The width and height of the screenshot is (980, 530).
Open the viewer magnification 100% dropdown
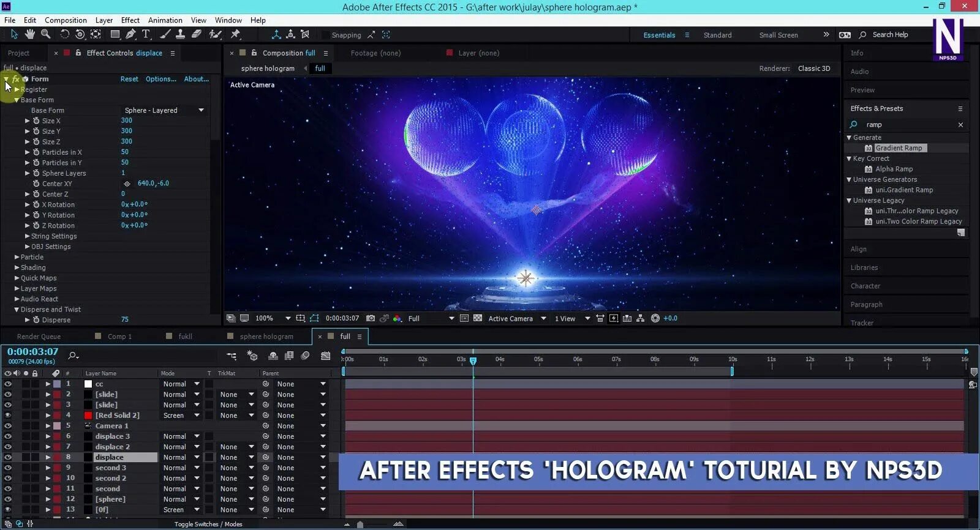click(x=273, y=318)
